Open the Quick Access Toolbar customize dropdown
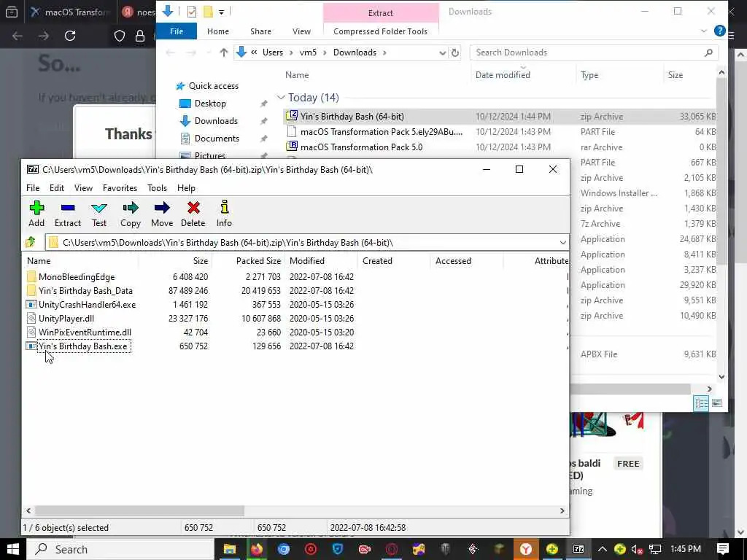The width and height of the screenshot is (747, 560). click(x=222, y=12)
